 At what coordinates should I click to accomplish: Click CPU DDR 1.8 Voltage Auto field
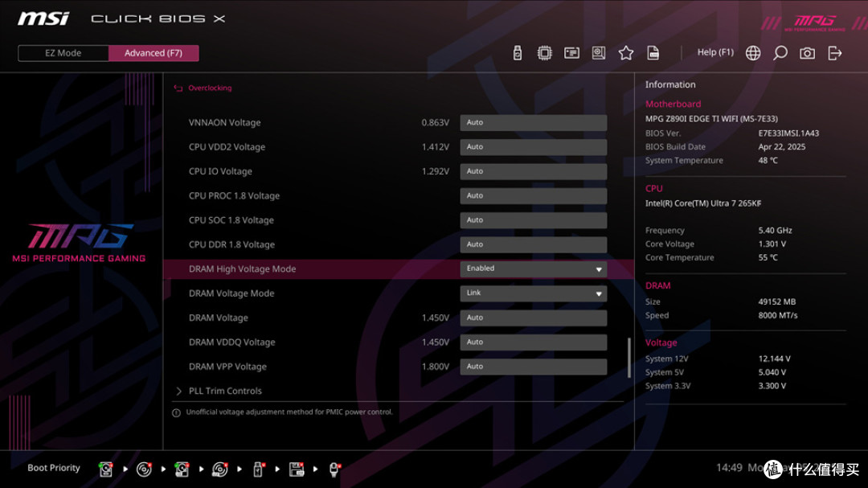pyautogui.click(x=533, y=244)
